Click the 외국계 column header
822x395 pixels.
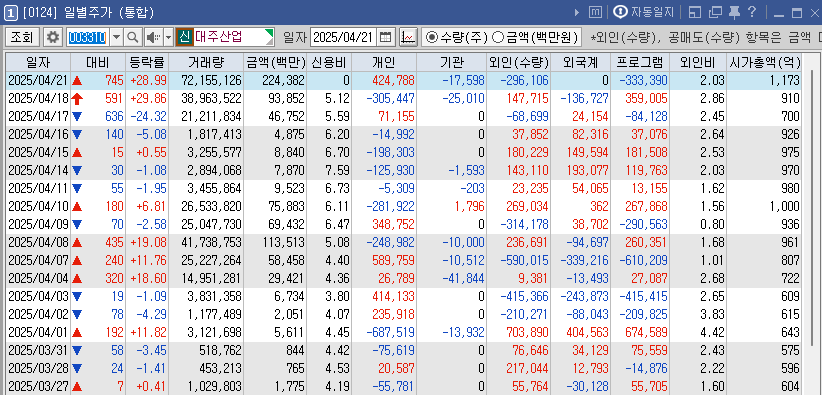click(x=581, y=62)
